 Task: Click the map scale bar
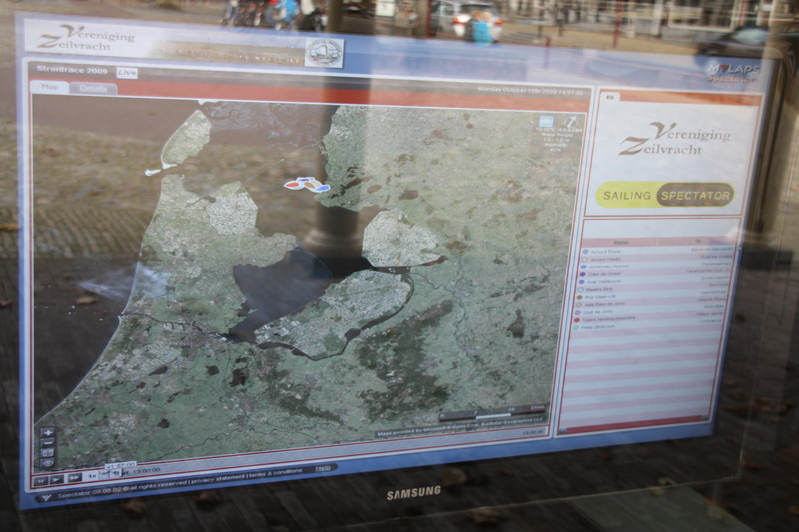pos(493,414)
